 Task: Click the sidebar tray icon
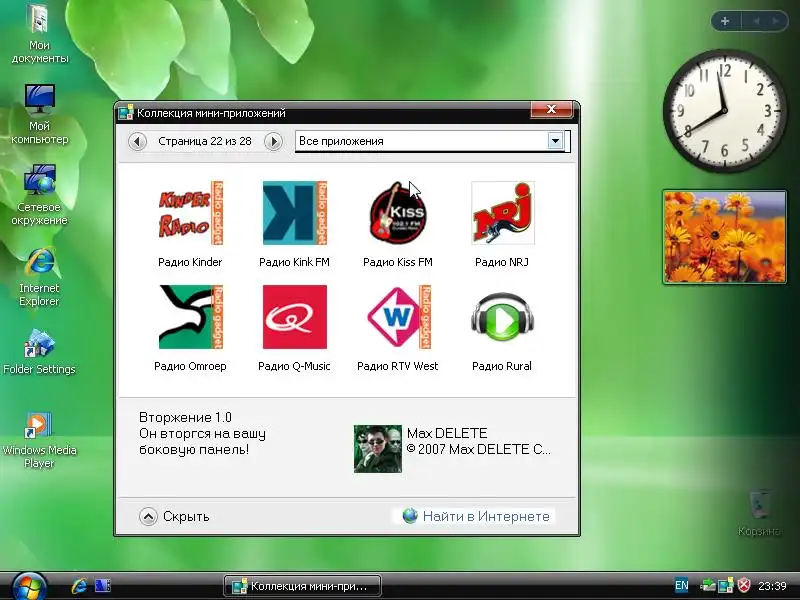[x=726, y=586]
